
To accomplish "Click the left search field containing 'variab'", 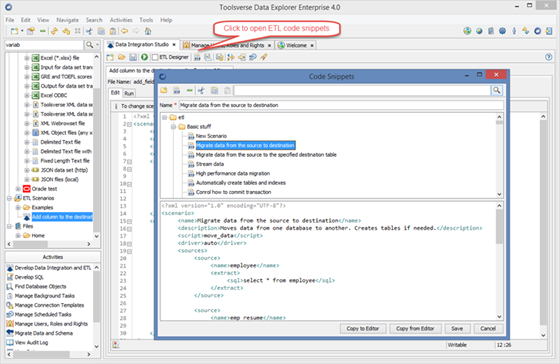I will coord(44,45).
